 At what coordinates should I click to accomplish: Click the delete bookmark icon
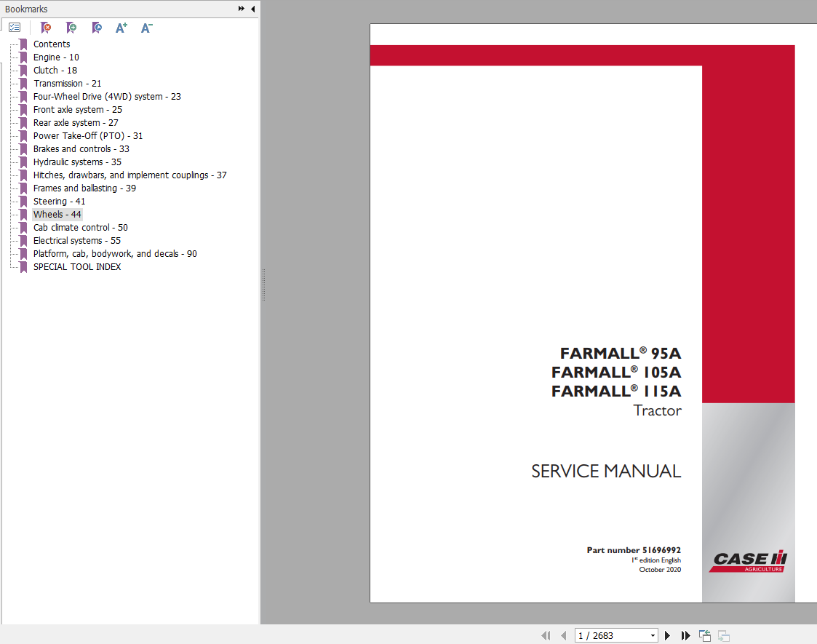(x=46, y=28)
